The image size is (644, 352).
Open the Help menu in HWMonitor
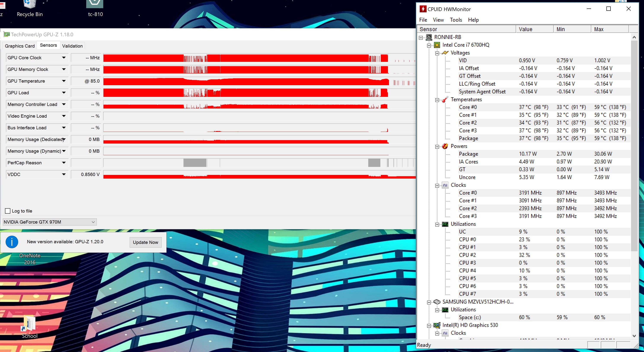(473, 20)
